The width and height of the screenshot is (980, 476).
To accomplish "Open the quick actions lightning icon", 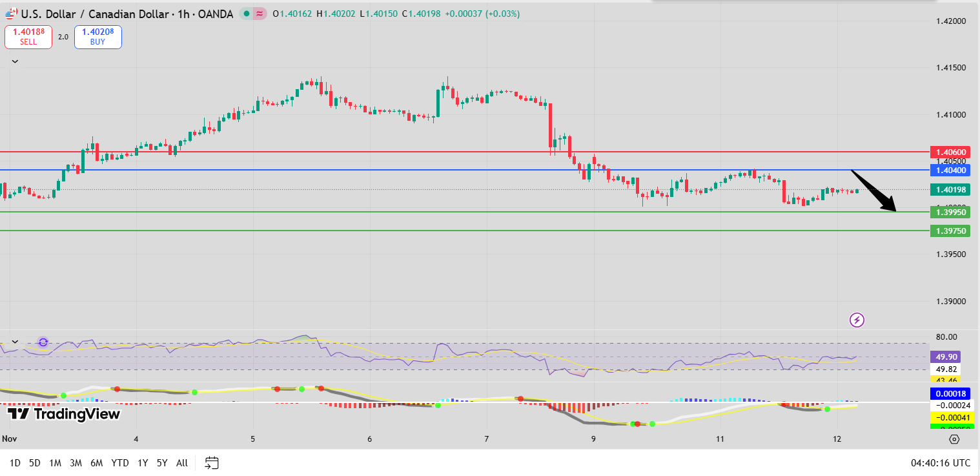I will 857,320.
